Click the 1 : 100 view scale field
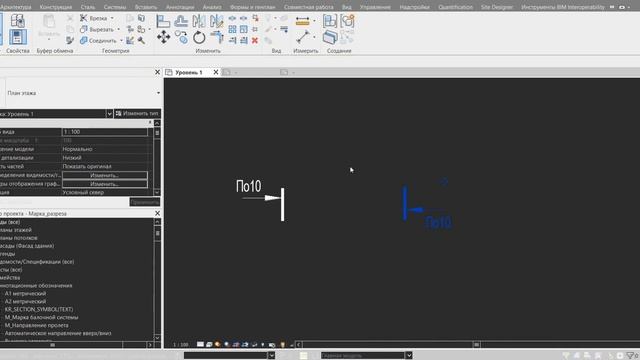 [x=104, y=132]
